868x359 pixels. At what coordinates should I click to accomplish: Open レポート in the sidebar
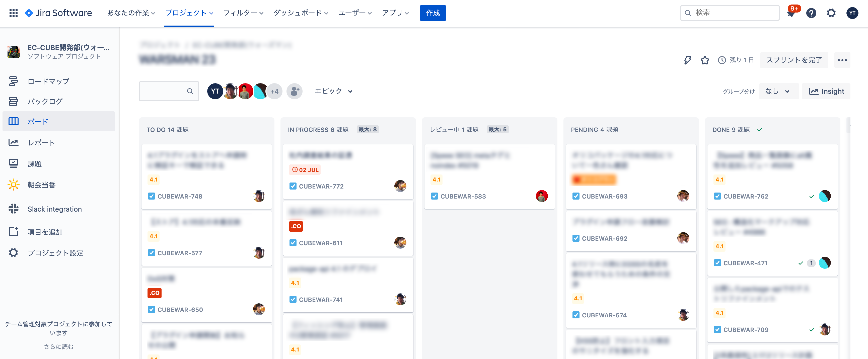pos(59,143)
